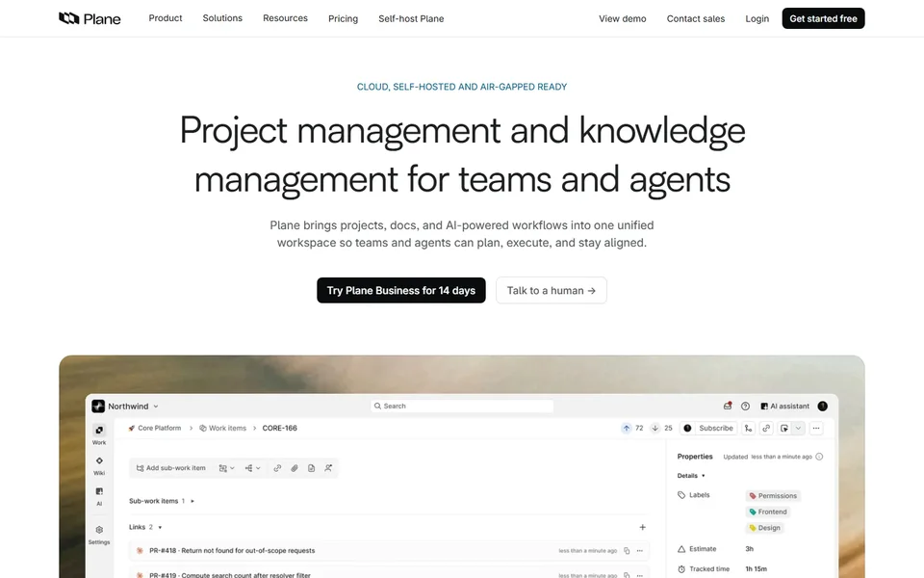Click the sticky note icon in header
Screen dimensions: 924x578
point(784,428)
